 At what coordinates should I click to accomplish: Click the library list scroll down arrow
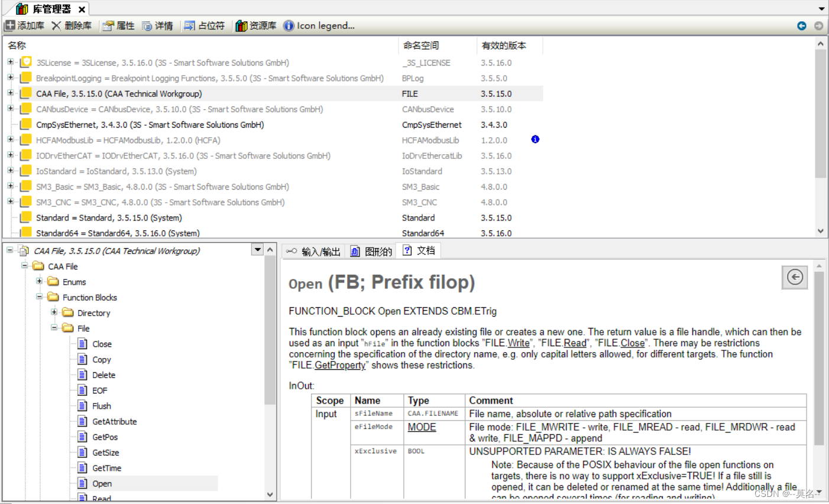pos(821,231)
